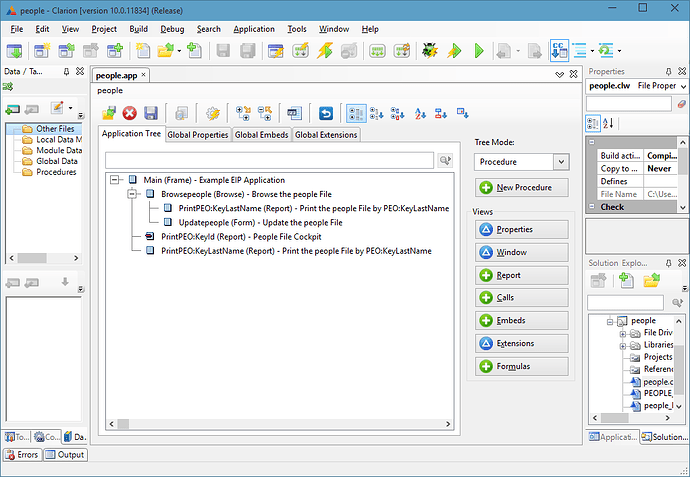The width and height of the screenshot is (690, 477).
Task: Collapse the Main (Frame) tree node
Action: pos(116,180)
